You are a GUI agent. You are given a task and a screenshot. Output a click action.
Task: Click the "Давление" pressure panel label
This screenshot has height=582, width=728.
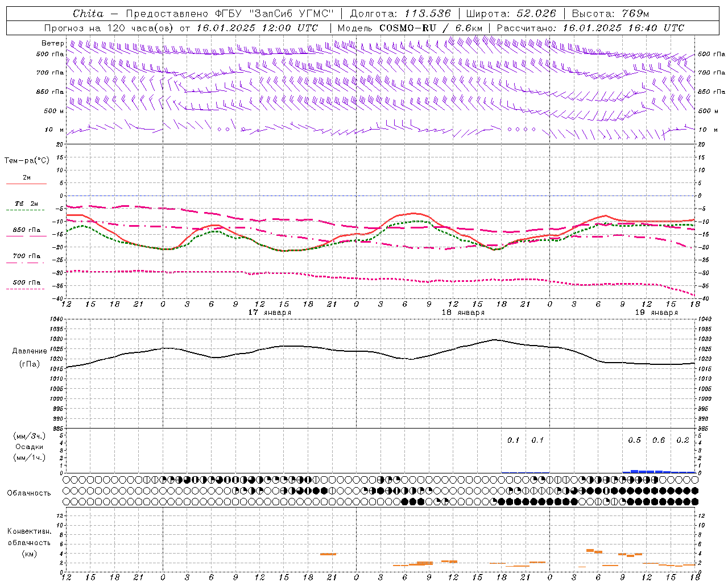click(30, 351)
